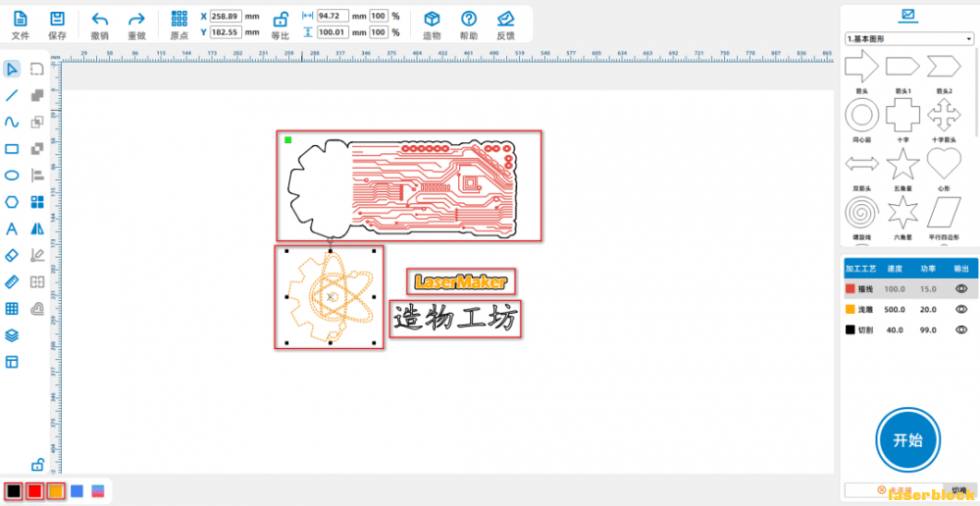980x506 pixels.
Task: Insert the 螺旋线 spiral shape
Action: [861, 213]
